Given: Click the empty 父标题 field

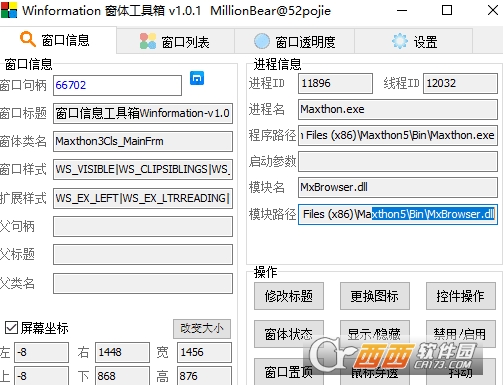Looking at the screenshot, I should tap(143, 255).
